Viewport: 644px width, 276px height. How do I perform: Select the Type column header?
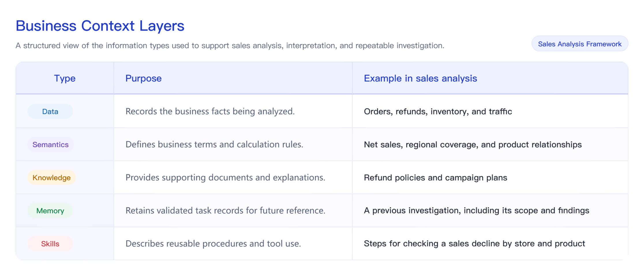(x=65, y=78)
